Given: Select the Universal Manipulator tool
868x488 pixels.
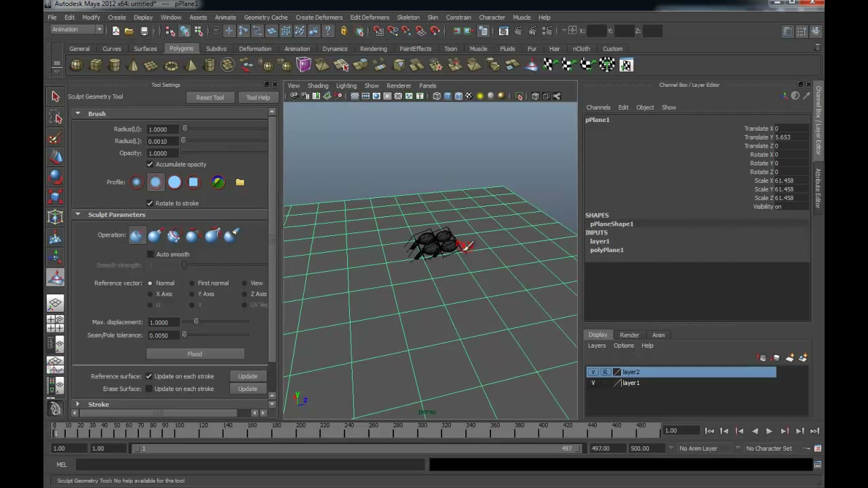Looking at the screenshot, I should (56, 218).
